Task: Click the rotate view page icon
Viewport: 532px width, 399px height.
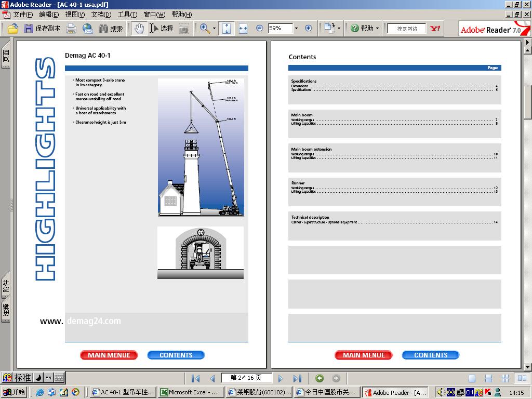Action: pos(329,28)
